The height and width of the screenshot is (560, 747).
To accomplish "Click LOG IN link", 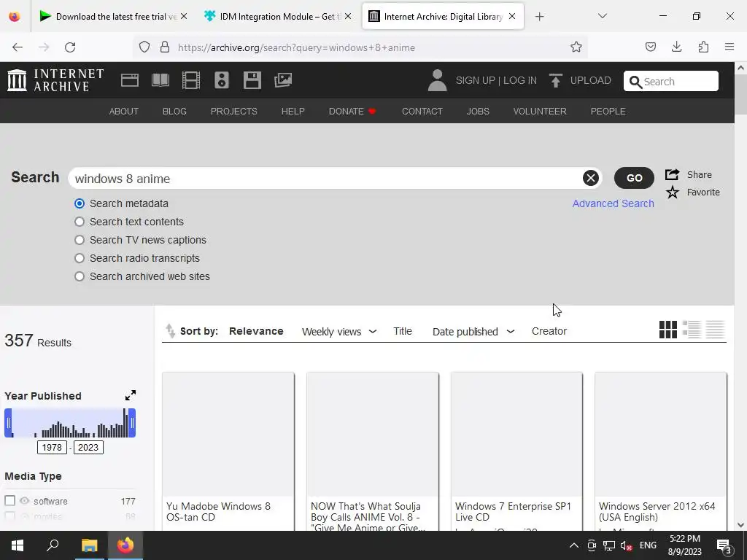I will 519,80.
